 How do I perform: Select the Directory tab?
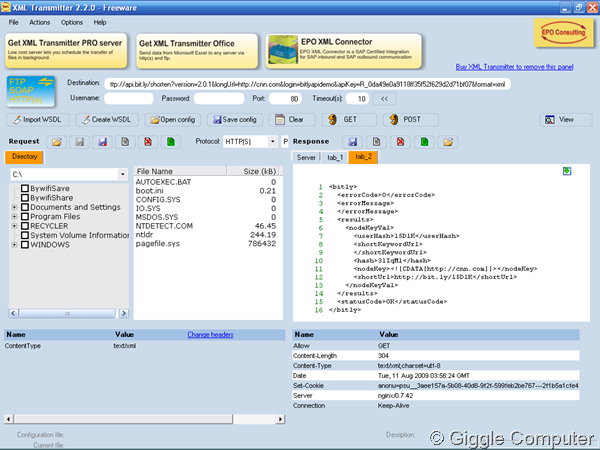point(24,157)
